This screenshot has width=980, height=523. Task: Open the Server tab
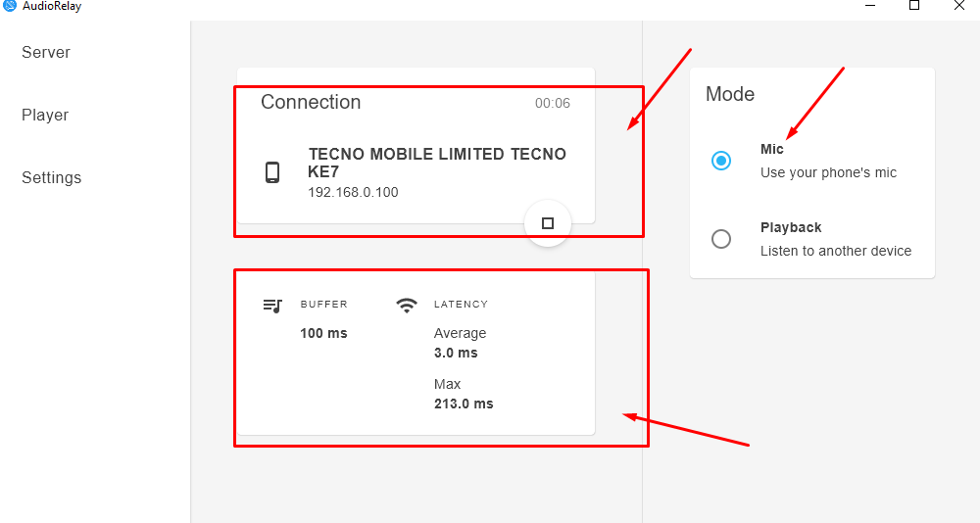click(x=46, y=52)
